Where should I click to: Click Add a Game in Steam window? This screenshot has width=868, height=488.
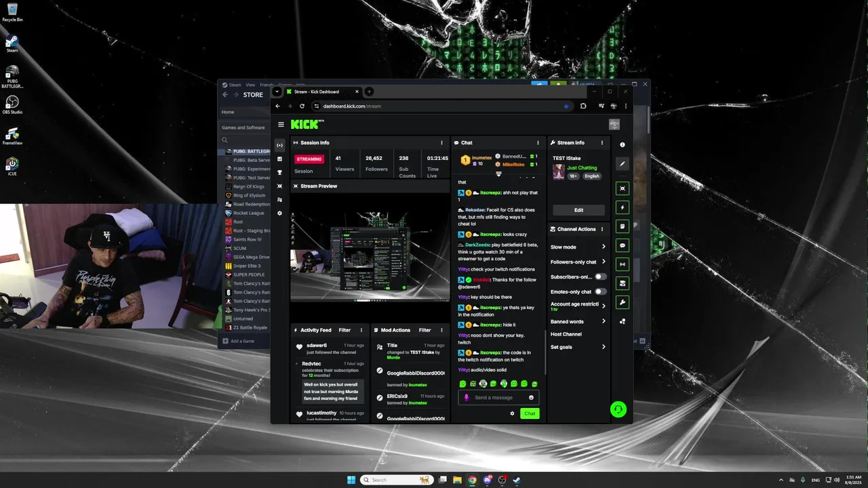pyautogui.click(x=238, y=341)
